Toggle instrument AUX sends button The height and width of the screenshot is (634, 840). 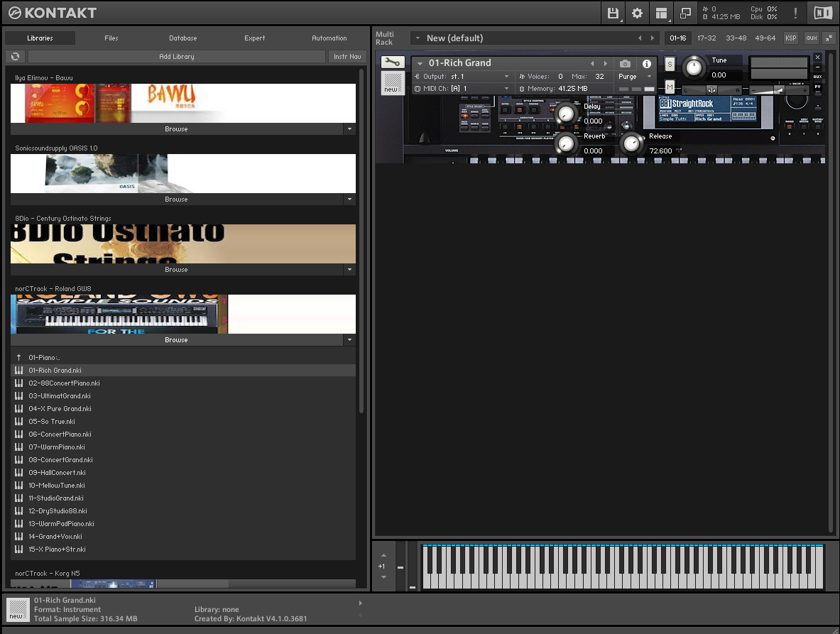(x=817, y=77)
